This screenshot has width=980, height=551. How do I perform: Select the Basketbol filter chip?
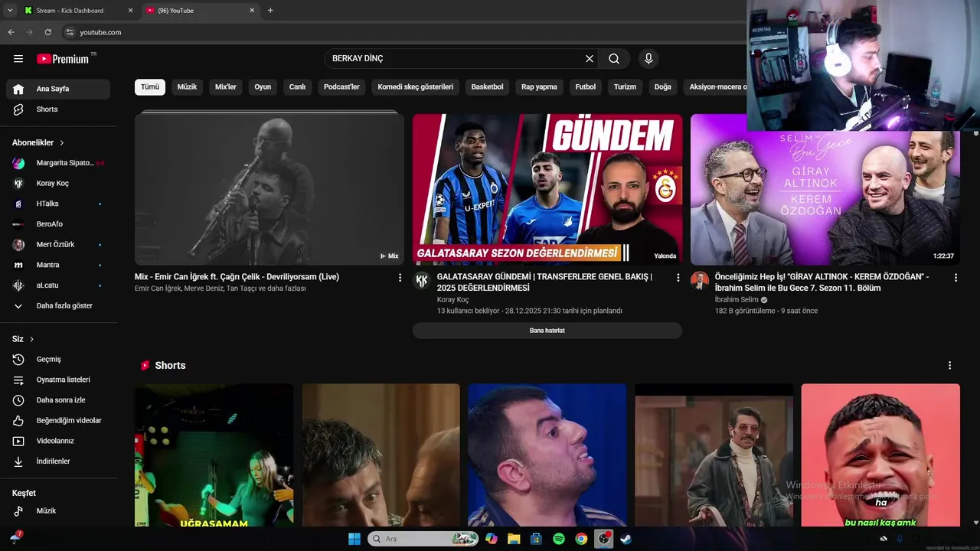coord(487,86)
